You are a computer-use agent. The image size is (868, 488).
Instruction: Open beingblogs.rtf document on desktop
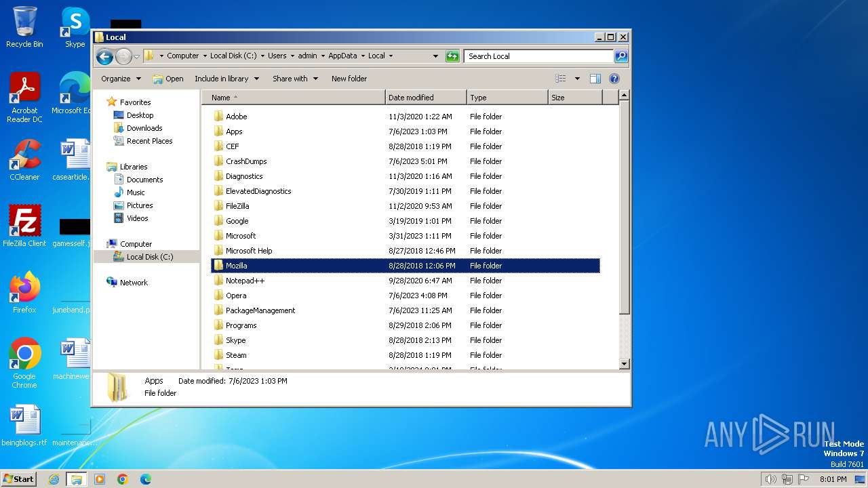click(24, 426)
